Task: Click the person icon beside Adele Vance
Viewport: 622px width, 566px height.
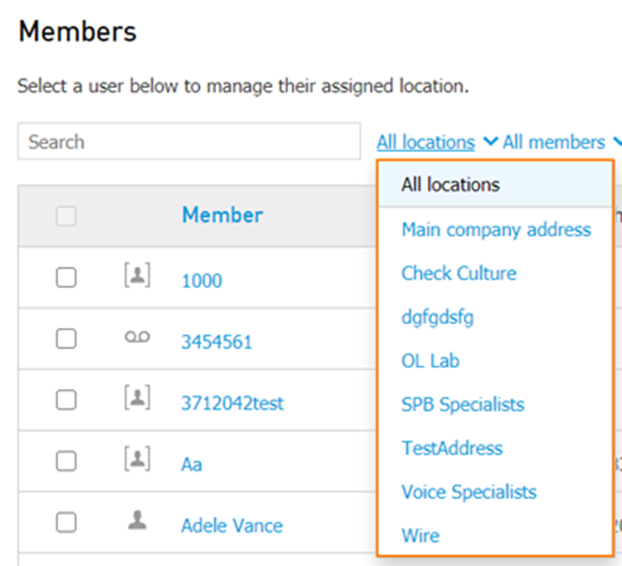Action: 137,520
